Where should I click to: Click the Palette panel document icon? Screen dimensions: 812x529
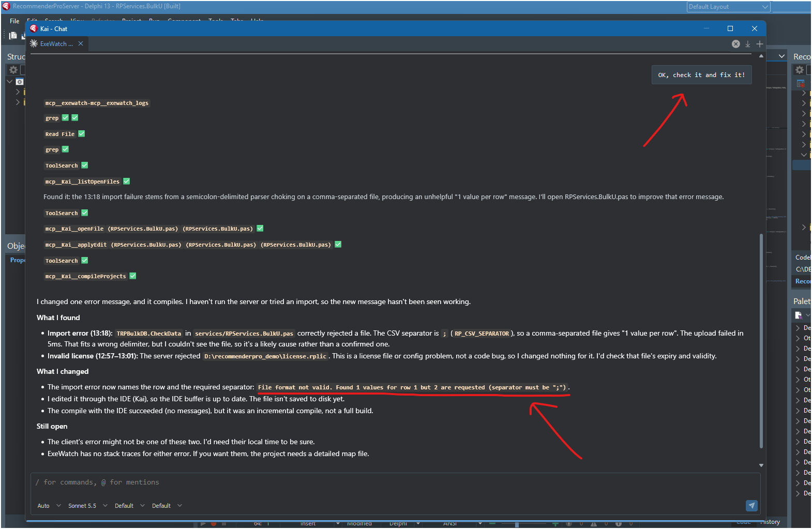coord(799,315)
